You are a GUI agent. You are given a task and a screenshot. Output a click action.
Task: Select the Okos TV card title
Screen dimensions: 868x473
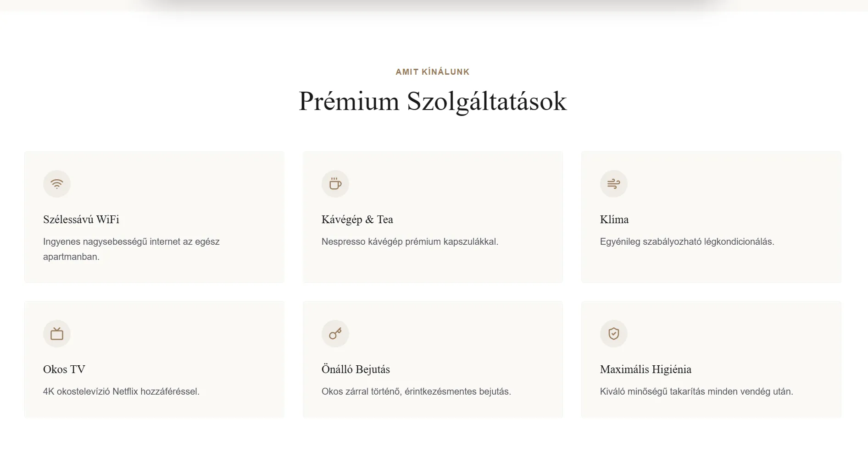pyautogui.click(x=64, y=369)
